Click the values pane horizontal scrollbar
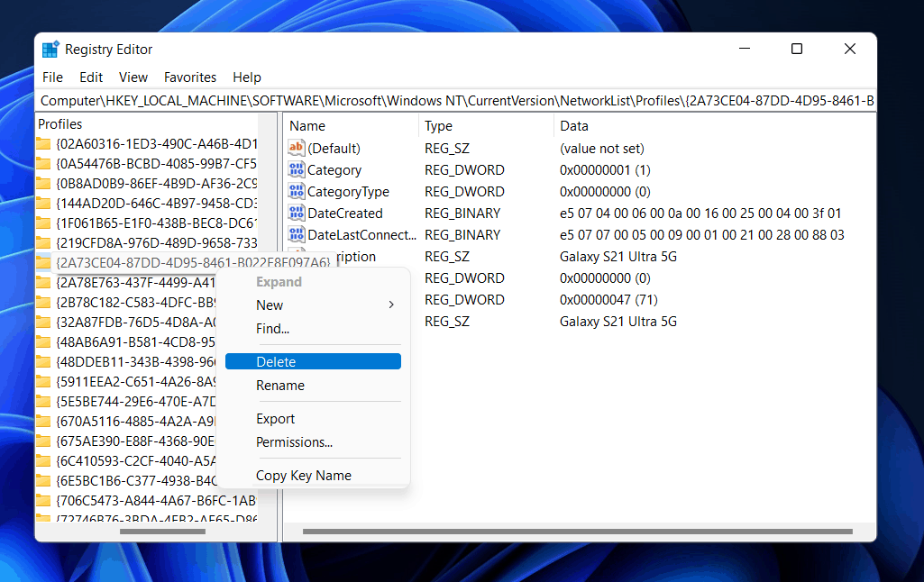 [x=541, y=532]
